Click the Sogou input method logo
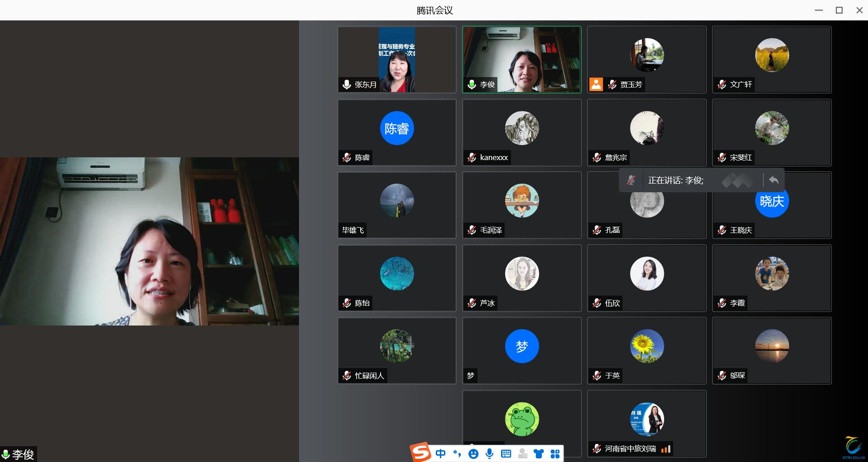The height and width of the screenshot is (462, 868). 420,452
